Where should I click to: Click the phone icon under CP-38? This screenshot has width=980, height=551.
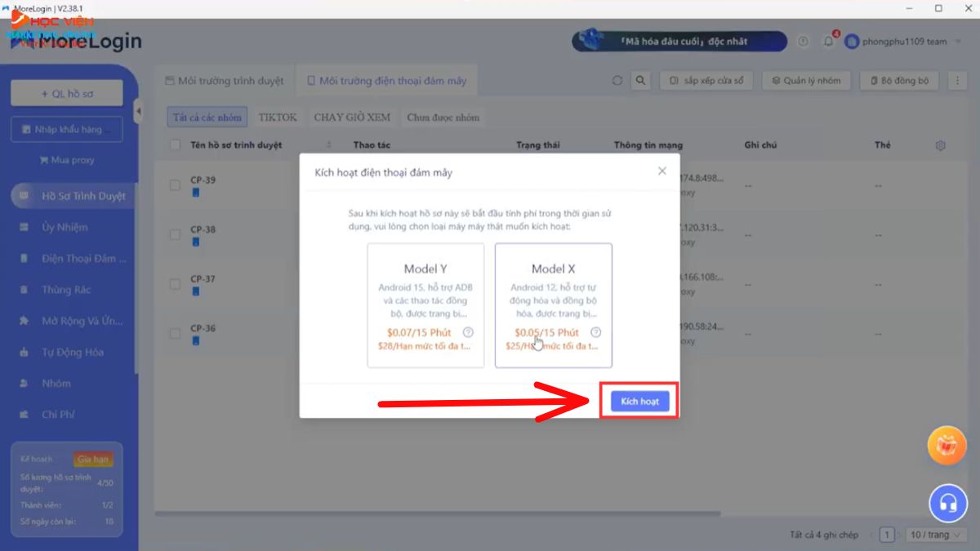pos(196,242)
